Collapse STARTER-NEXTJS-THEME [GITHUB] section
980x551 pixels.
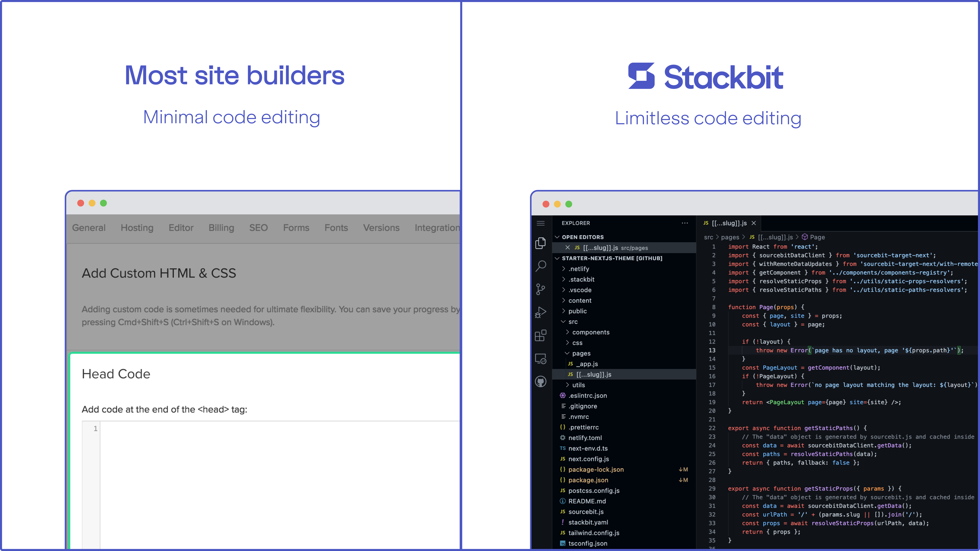pos(557,258)
